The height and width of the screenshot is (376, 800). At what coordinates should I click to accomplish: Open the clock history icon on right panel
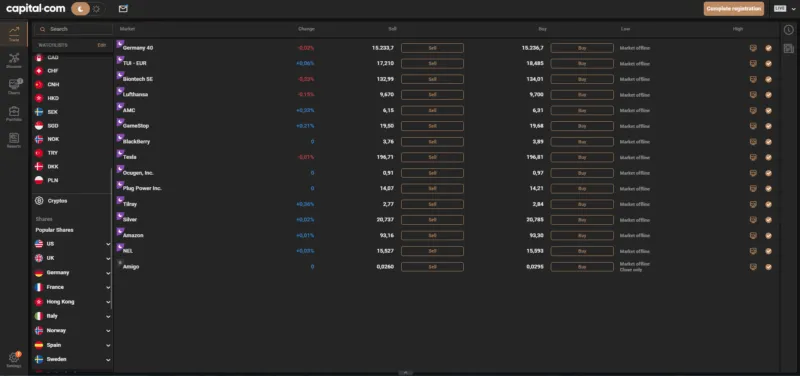(x=789, y=30)
